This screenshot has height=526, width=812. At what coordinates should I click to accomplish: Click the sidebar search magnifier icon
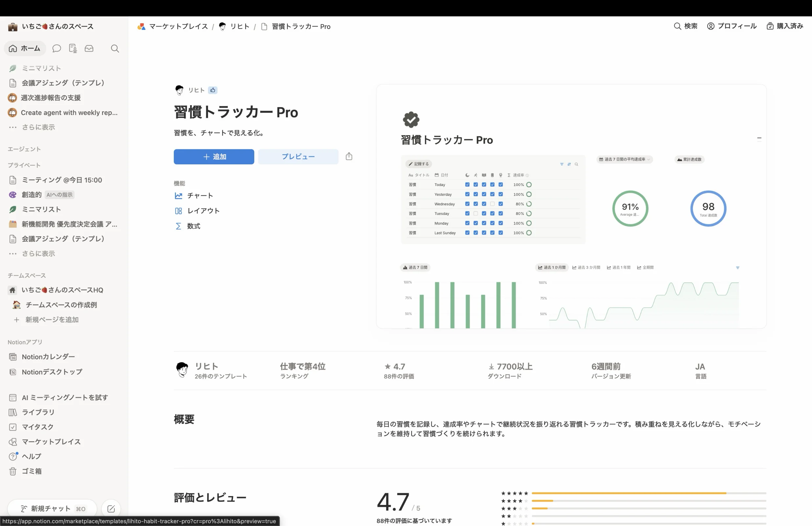pos(115,49)
